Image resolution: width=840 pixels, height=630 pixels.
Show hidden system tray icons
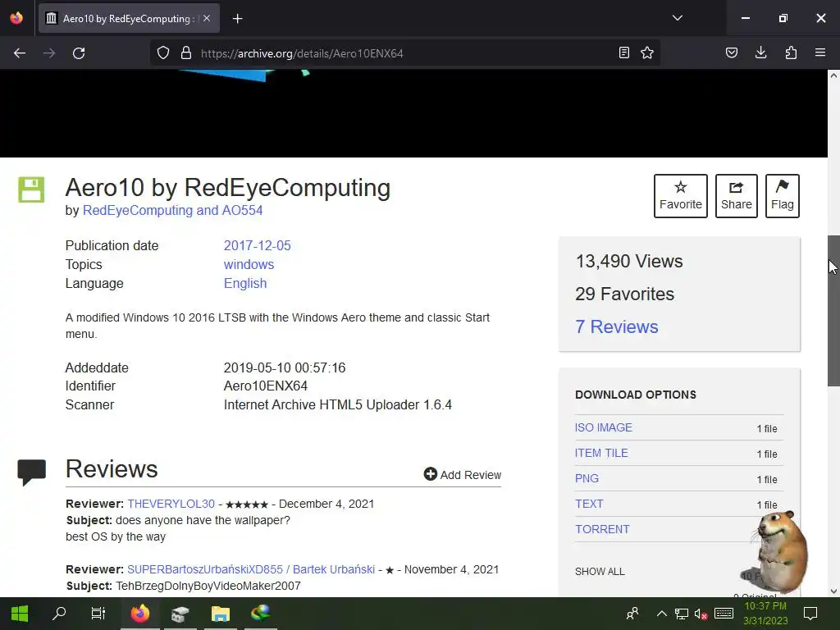662,614
